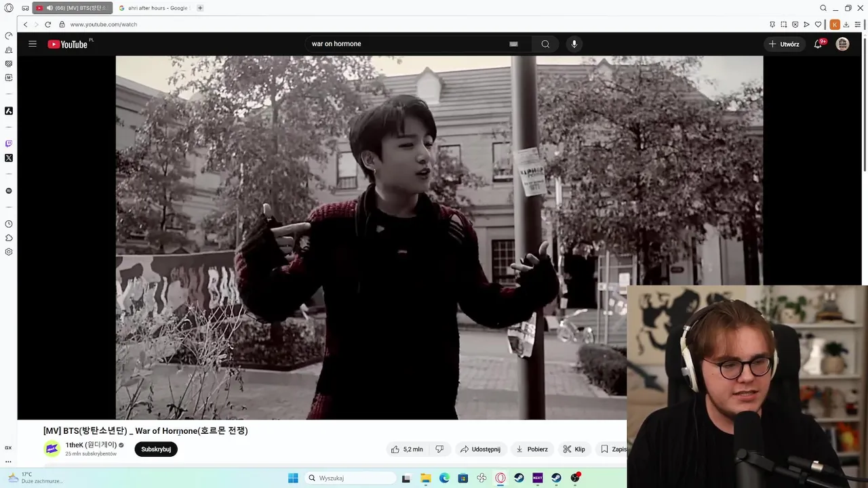Switch to the BTS MV YouTube tab
This screenshot has width=868, height=488.
pyautogui.click(x=73, y=8)
